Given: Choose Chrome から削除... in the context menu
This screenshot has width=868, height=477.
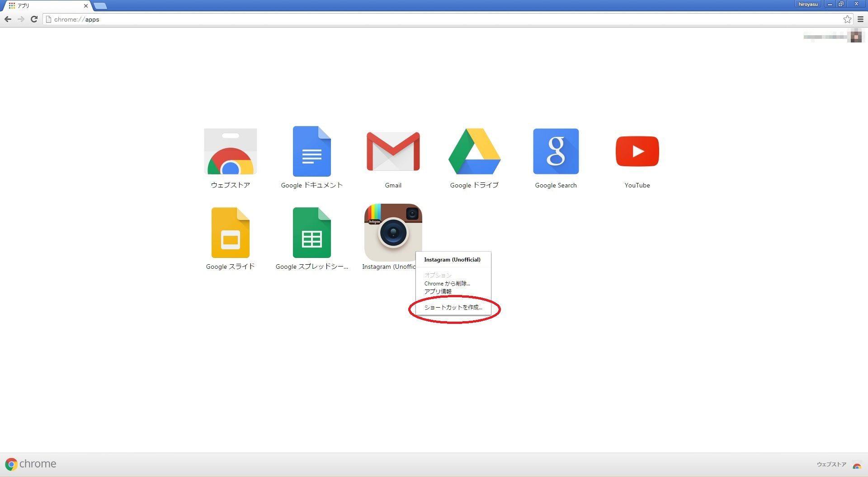Looking at the screenshot, I should 447,284.
